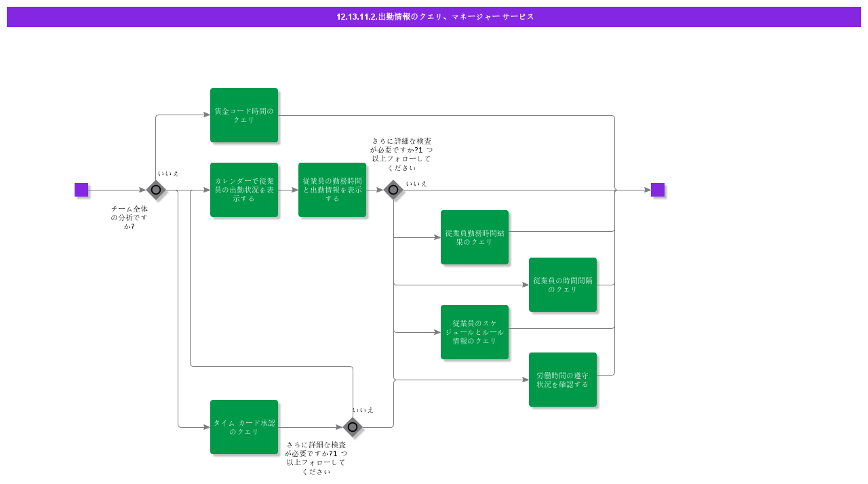Select the 従業員勤務時間結果のクエリ task box
Image resolution: width=868 pixels, height=484 pixels.
[475, 237]
